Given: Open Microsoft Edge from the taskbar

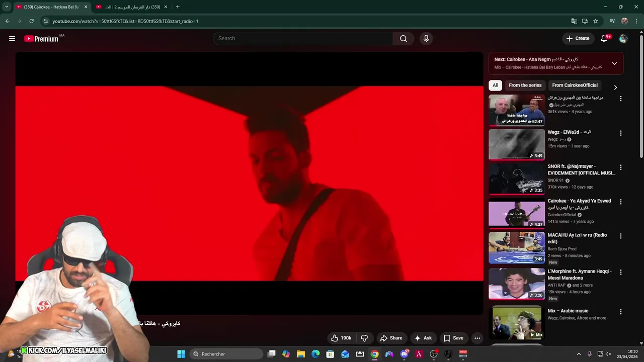Looking at the screenshot, I should point(315,354).
